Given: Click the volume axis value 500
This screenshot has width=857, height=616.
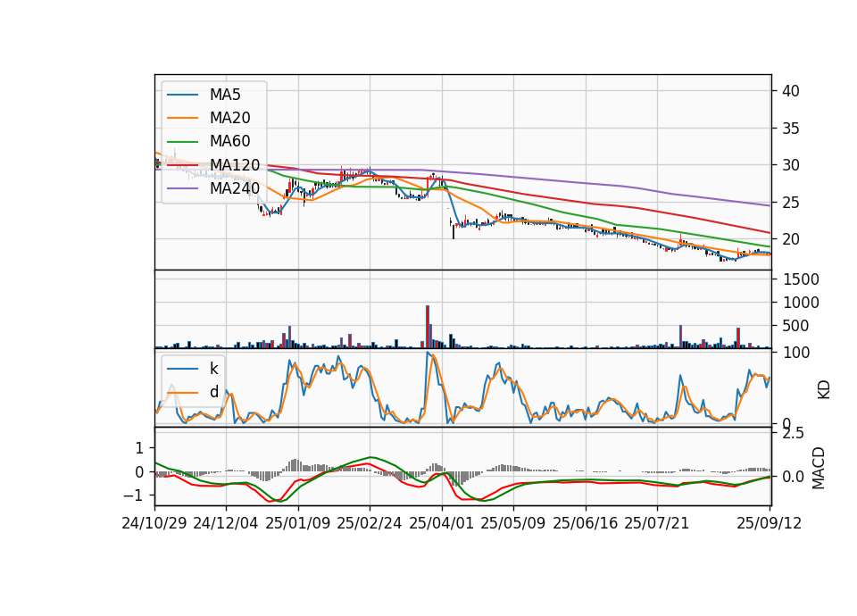Looking at the screenshot, I should click(796, 326).
